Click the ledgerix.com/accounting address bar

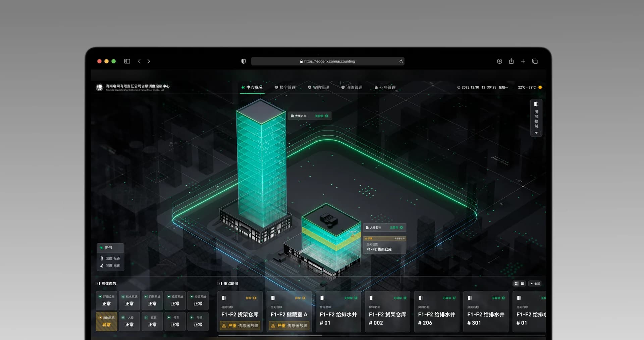tap(328, 61)
